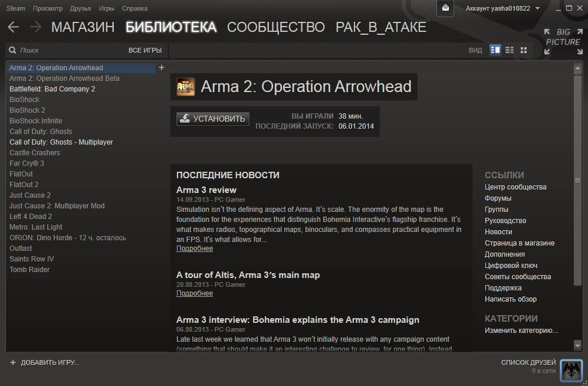
Task: Open the Steam menu
Action: click(16, 8)
